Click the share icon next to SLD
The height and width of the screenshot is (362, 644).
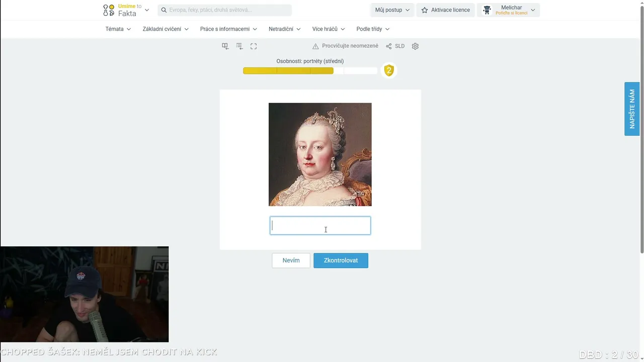[389, 46]
